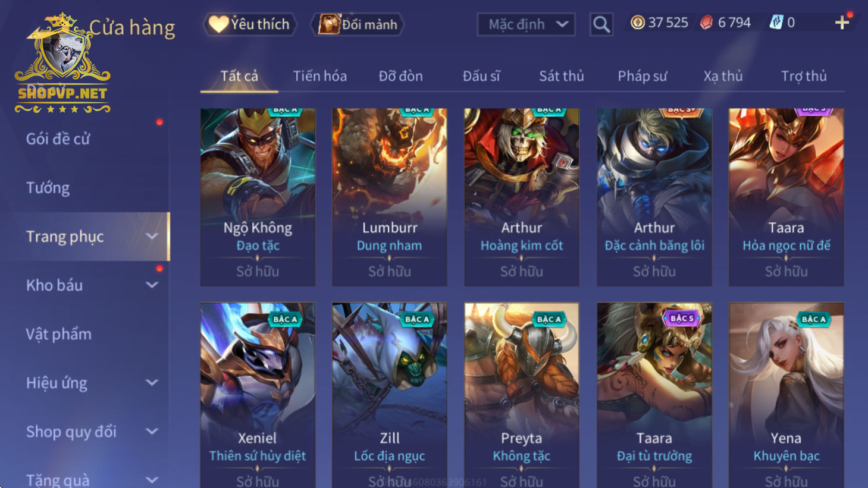Open the Tướng sidebar section
The image size is (868, 488).
48,188
